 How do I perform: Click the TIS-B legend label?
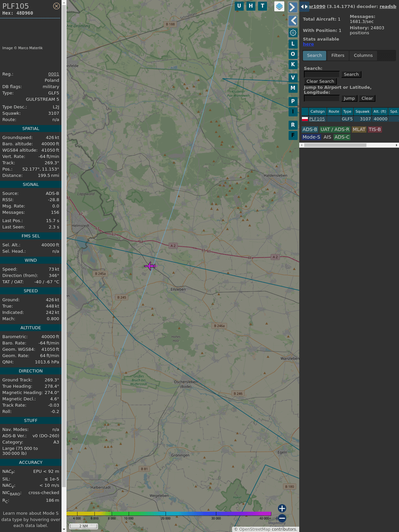(x=375, y=130)
